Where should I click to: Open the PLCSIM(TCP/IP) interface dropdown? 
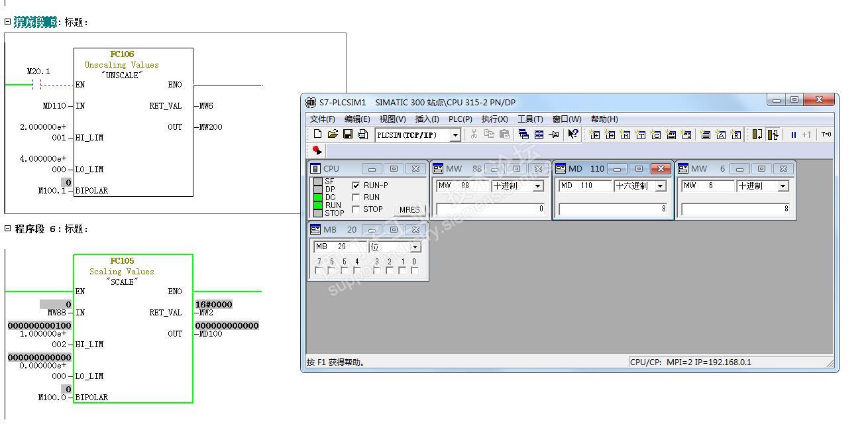[455, 135]
